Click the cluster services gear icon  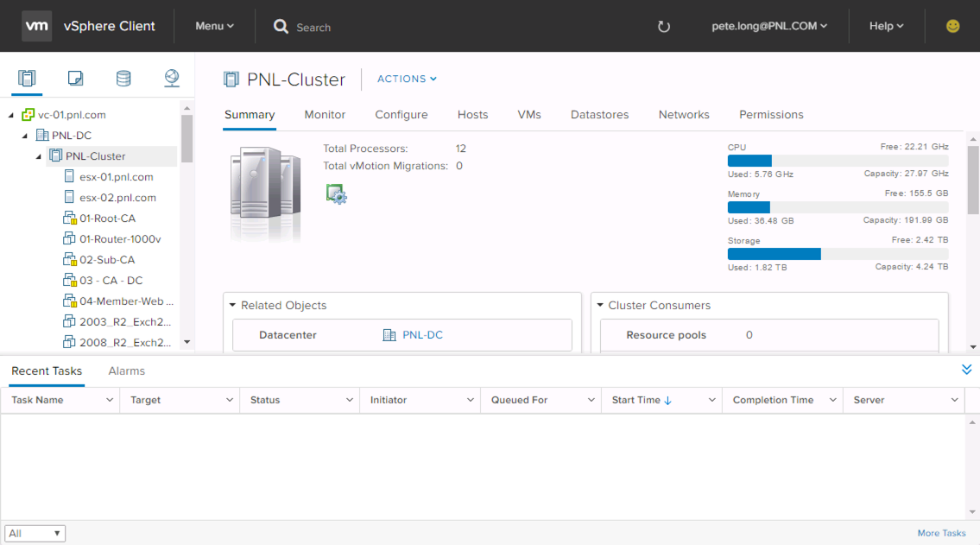click(x=336, y=193)
